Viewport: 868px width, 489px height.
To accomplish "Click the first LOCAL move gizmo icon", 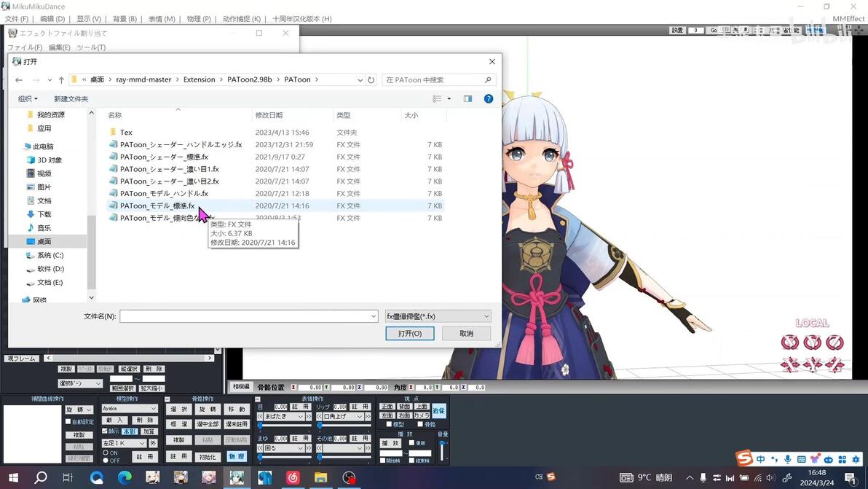I will point(790,364).
